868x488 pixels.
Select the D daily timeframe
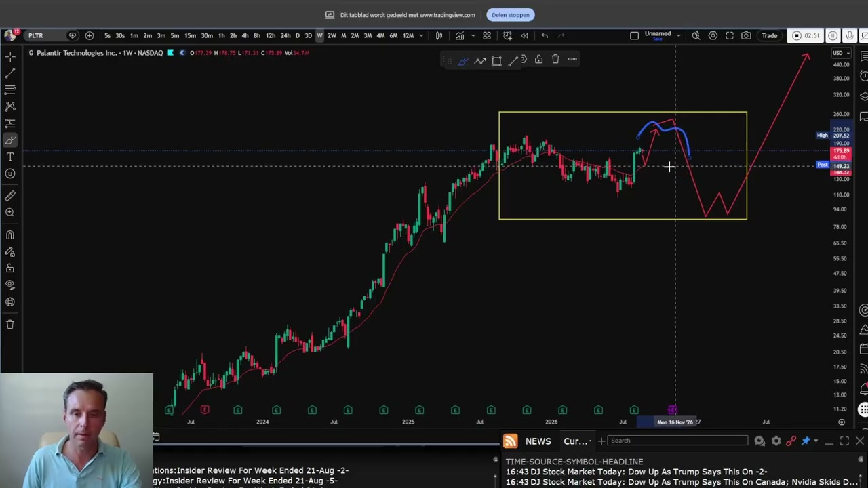(x=297, y=35)
